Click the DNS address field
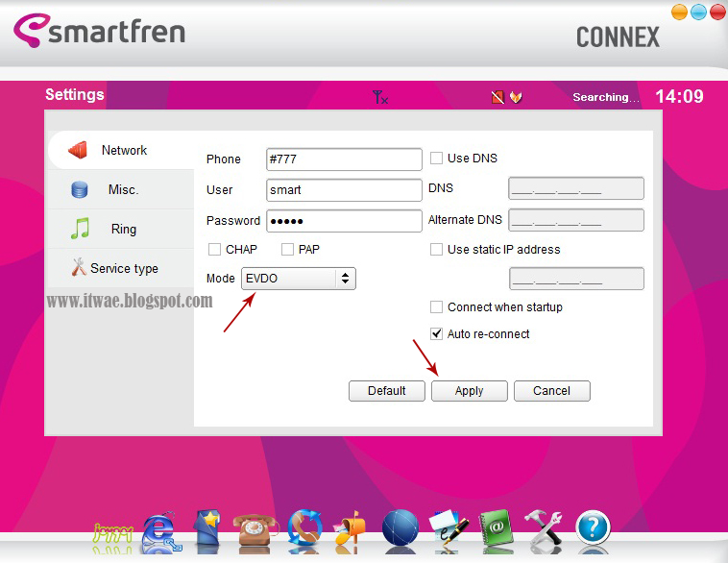 click(x=576, y=188)
